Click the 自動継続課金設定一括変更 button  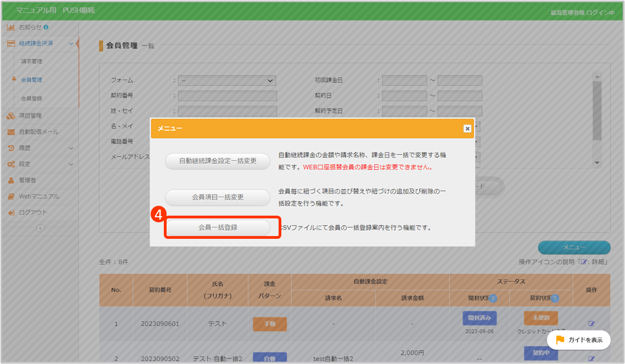point(218,162)
